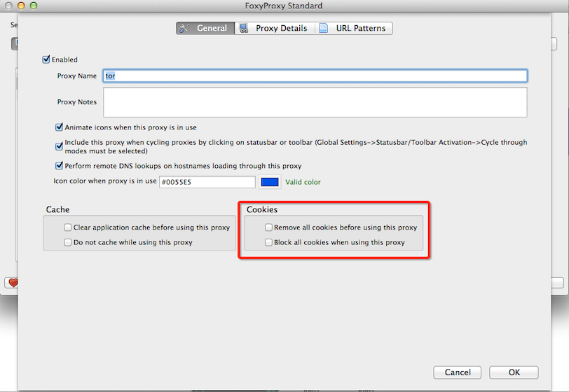Click the red heart icon at left edge
This screenshot has height=392, width=569.
[x=11, y=283]
